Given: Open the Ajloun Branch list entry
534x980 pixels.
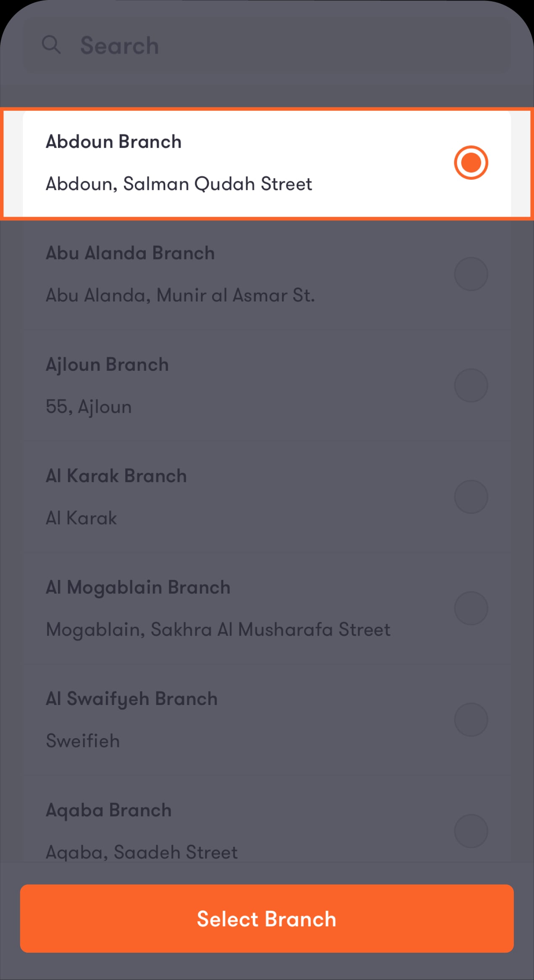Looking at the screenshot, I should pyautogui.click(x=267, y=385).
